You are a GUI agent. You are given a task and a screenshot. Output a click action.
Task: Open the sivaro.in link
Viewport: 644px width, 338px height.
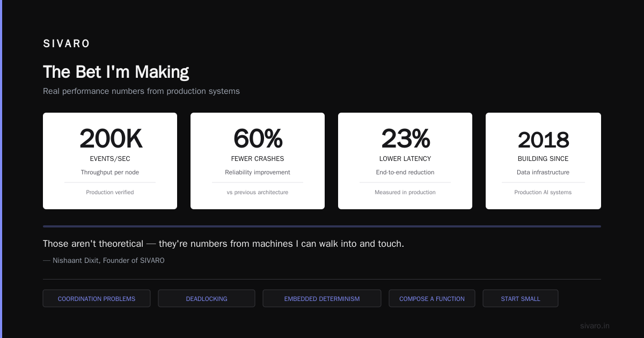coord(595,326)
